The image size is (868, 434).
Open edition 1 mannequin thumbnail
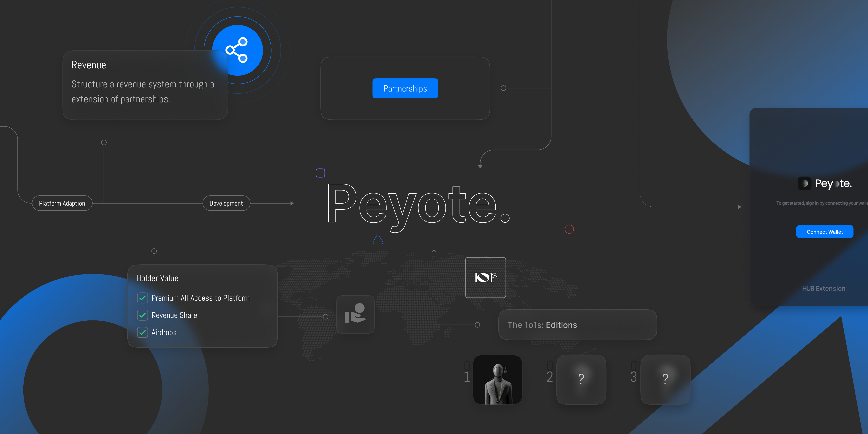tap(498, 379)
